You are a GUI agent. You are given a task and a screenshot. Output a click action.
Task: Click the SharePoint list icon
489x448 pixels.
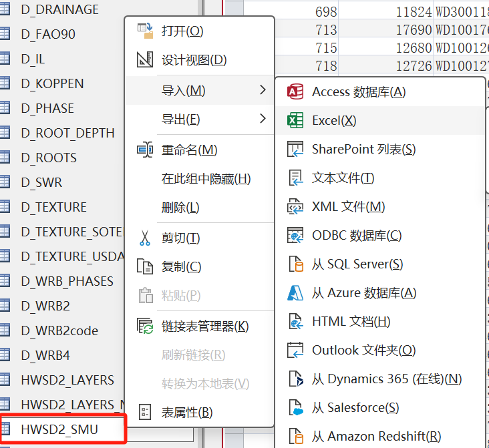(295, 149)
